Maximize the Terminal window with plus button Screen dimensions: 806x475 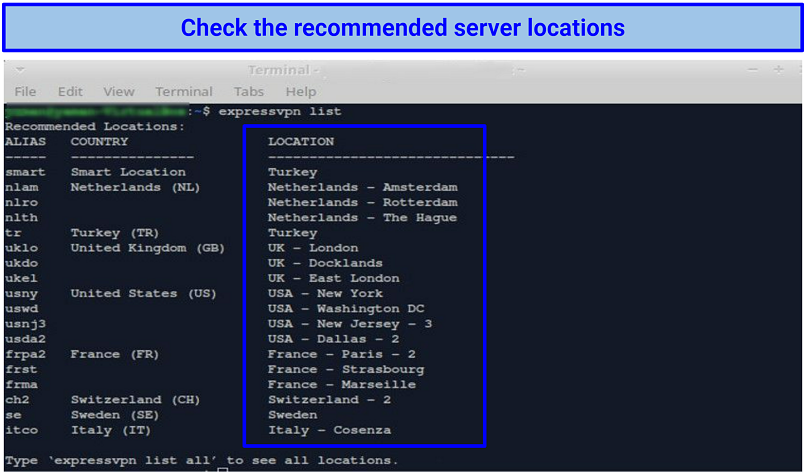(x=778, y=69)
